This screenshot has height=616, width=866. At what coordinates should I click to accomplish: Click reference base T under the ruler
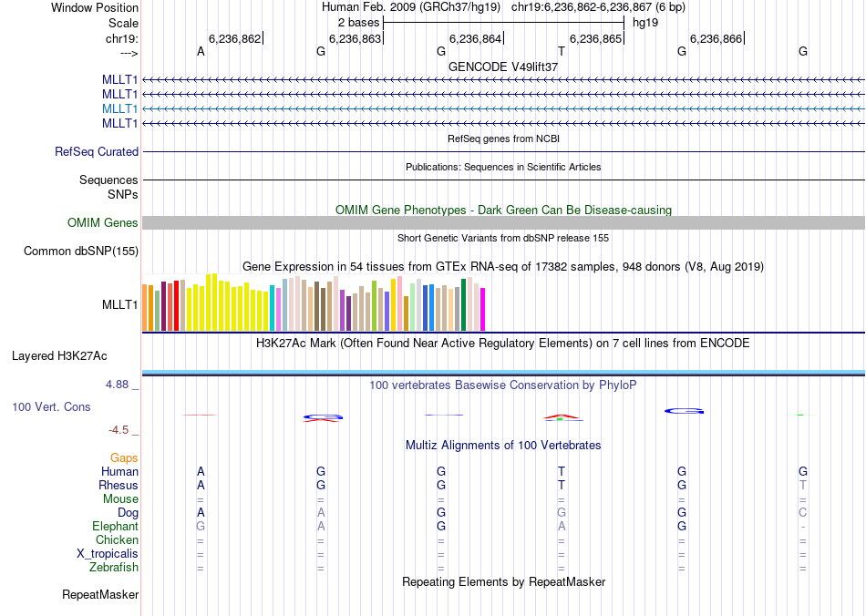click(x=562, y=51)
